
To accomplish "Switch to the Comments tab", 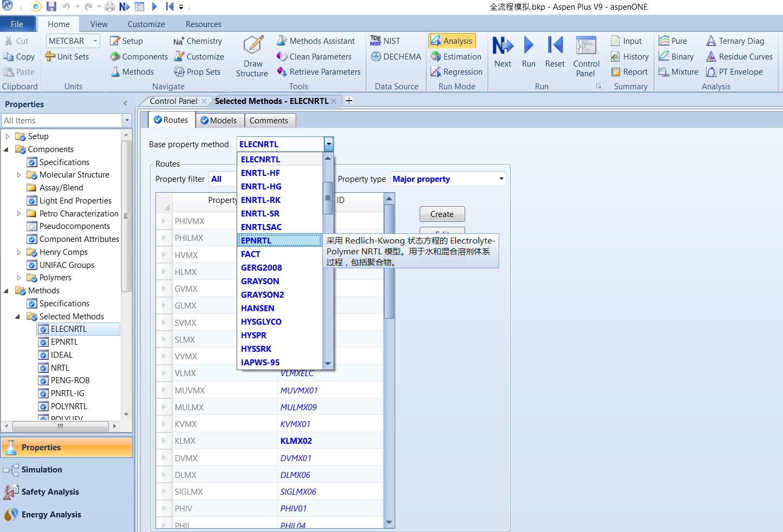I will point(270,121).
